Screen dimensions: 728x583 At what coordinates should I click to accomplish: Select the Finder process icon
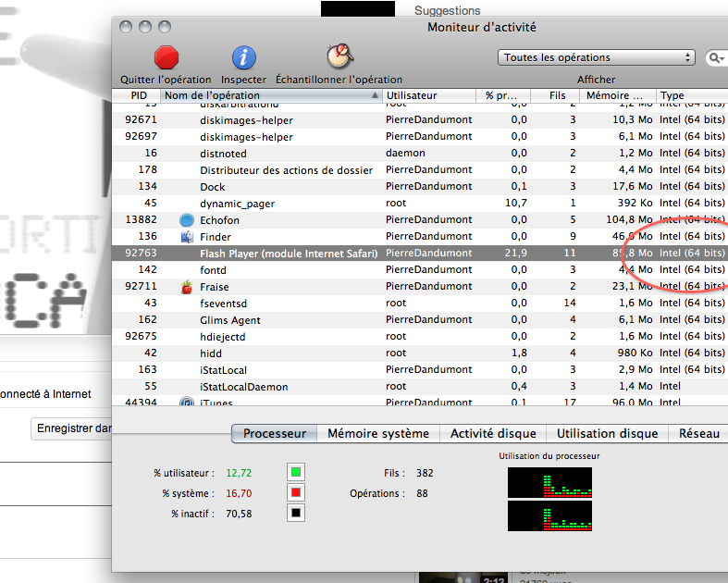point(186,237)
